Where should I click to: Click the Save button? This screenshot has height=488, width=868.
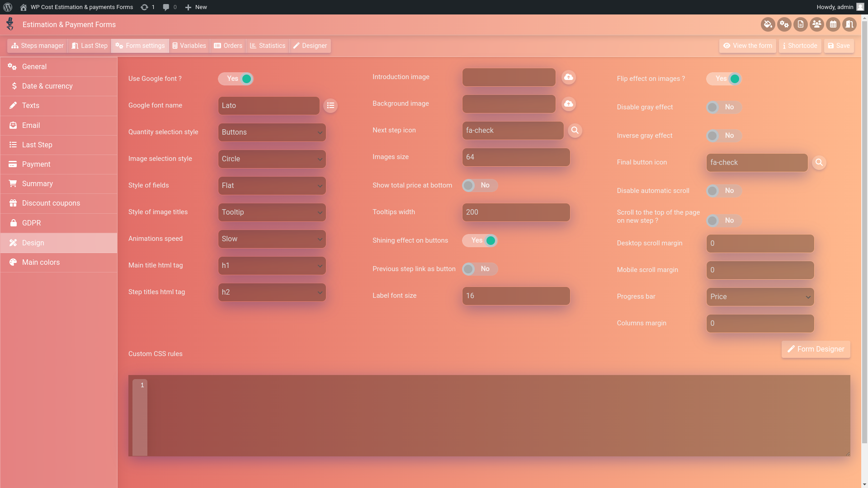click(x=839, y=46)
